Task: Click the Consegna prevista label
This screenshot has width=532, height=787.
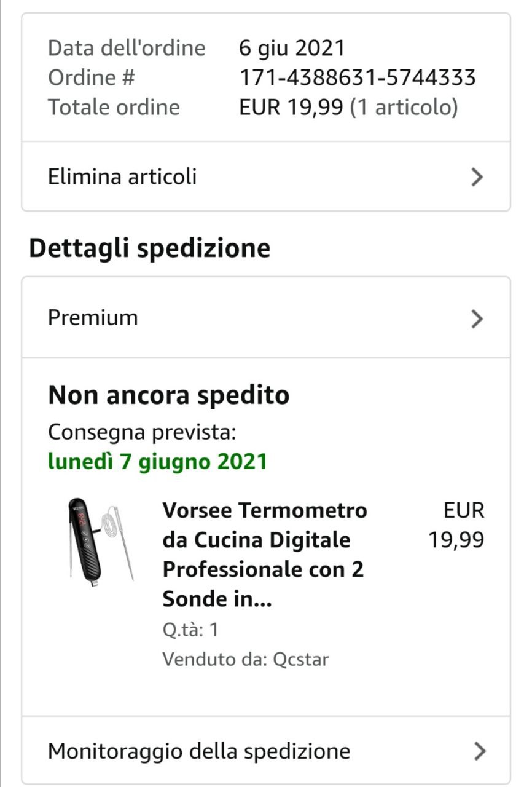Action: 142,432
